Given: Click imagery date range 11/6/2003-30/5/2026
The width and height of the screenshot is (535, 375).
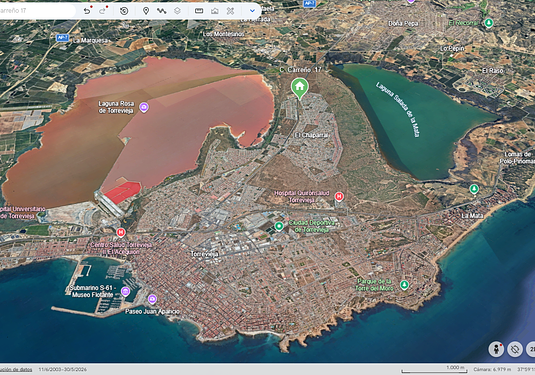Looking at the screenshot, I should tap(62, 370).
